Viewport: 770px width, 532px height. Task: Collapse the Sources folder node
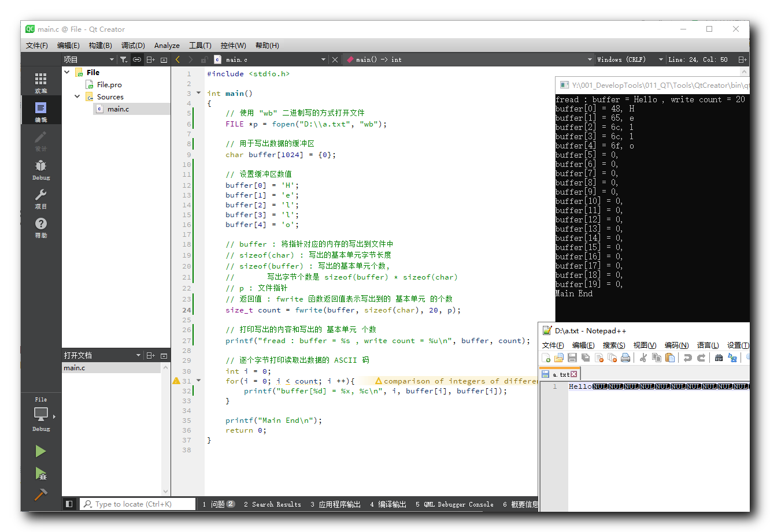77,96
